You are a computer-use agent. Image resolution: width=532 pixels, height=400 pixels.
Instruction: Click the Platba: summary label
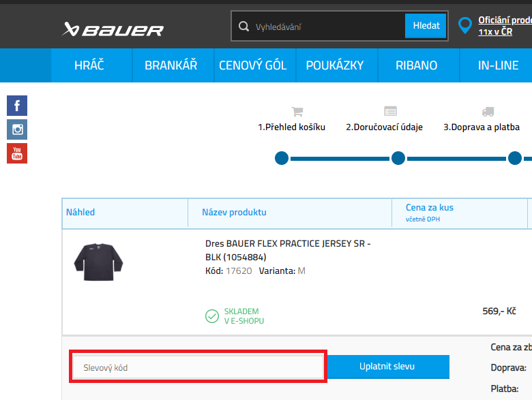tap(505, 389)
